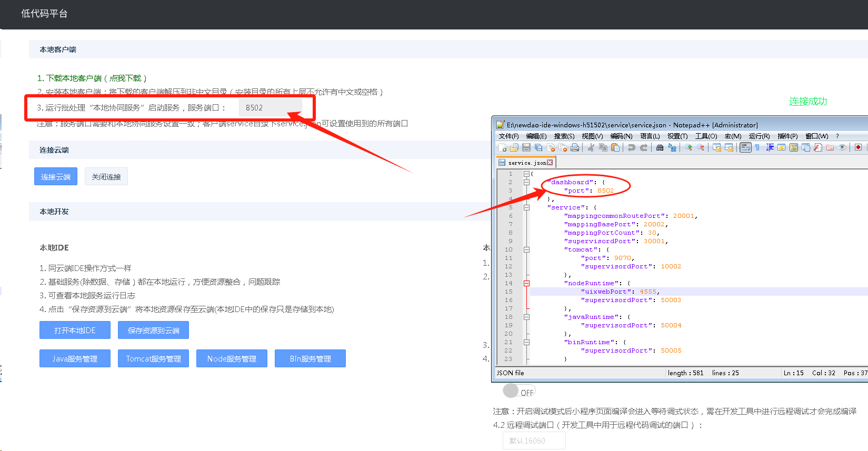Screen dimensions: 868x451
Task: Click the Print icon in Notepad++ toolbar
Action: (575, 147)
